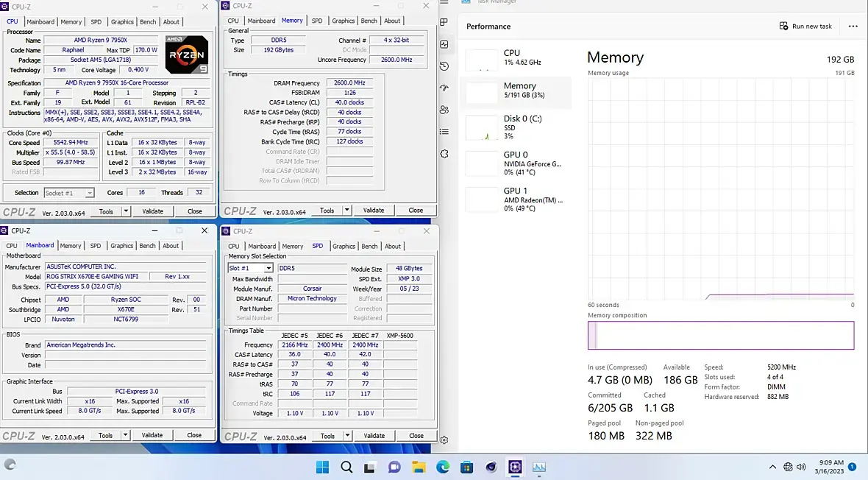Open Task View on the taskbar

point(370,467)
